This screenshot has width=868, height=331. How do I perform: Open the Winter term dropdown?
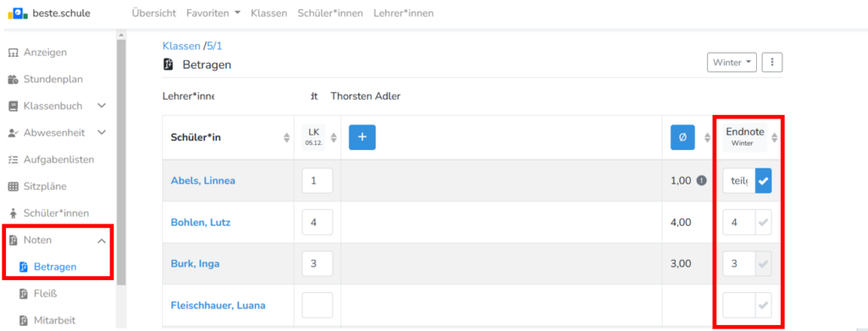732,63
